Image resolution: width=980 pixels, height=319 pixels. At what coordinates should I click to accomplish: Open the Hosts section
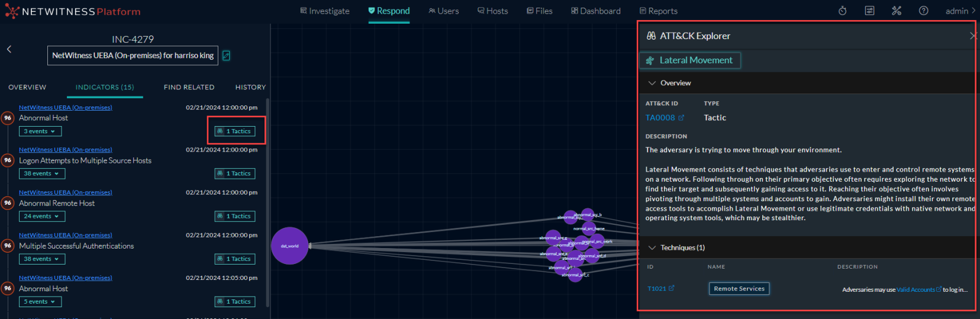click(x=493, y=11)
